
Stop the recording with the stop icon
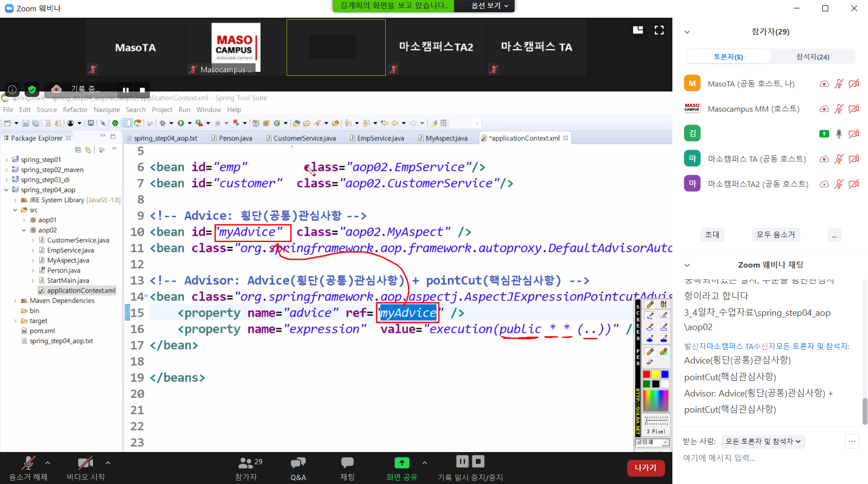[x=142, y=90]
